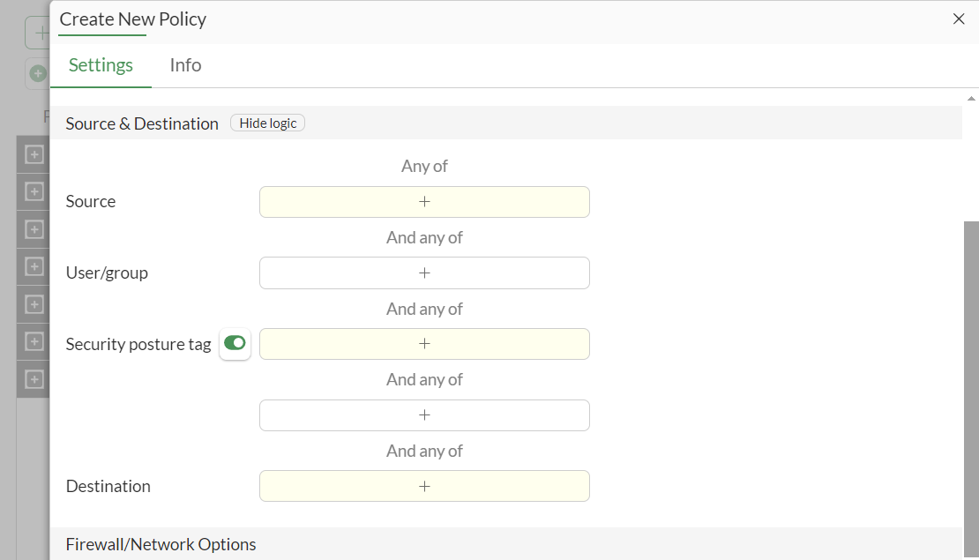Image resolution: width=979 pixels, height=560 pixels.
Task: Click the scrollbar up arrow
Action: pyautogui.click(x=972, y=98)
